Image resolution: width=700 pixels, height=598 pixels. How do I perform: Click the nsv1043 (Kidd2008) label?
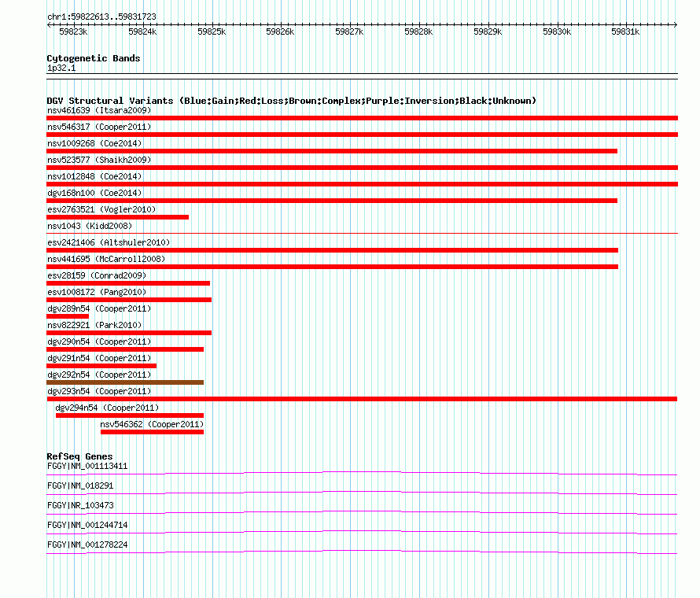click(x=90, y=226)
